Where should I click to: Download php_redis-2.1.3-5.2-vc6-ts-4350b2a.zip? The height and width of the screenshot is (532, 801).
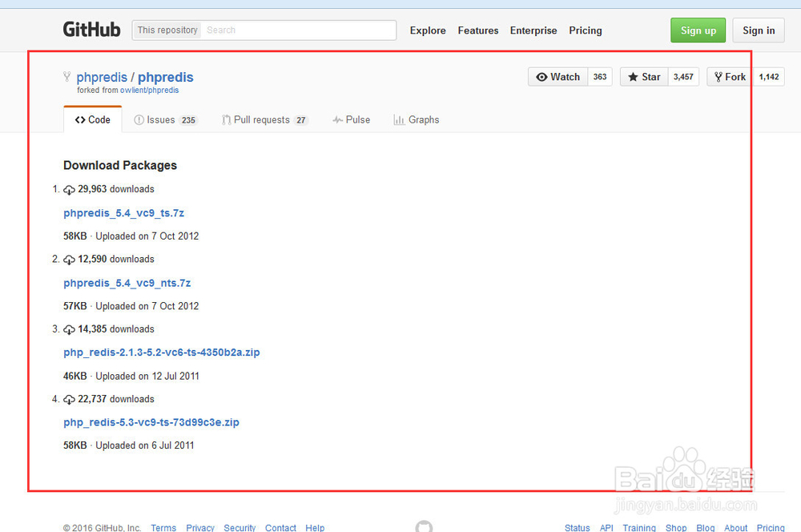point(162,352)
